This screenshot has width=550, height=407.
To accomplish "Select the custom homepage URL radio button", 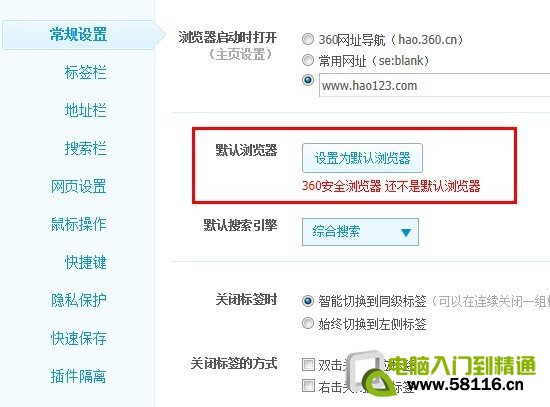I will (308, 80).
